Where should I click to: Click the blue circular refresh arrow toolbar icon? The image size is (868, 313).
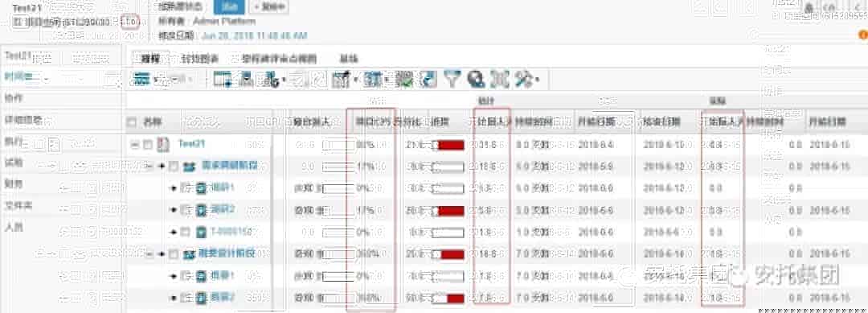click(428, 79)
